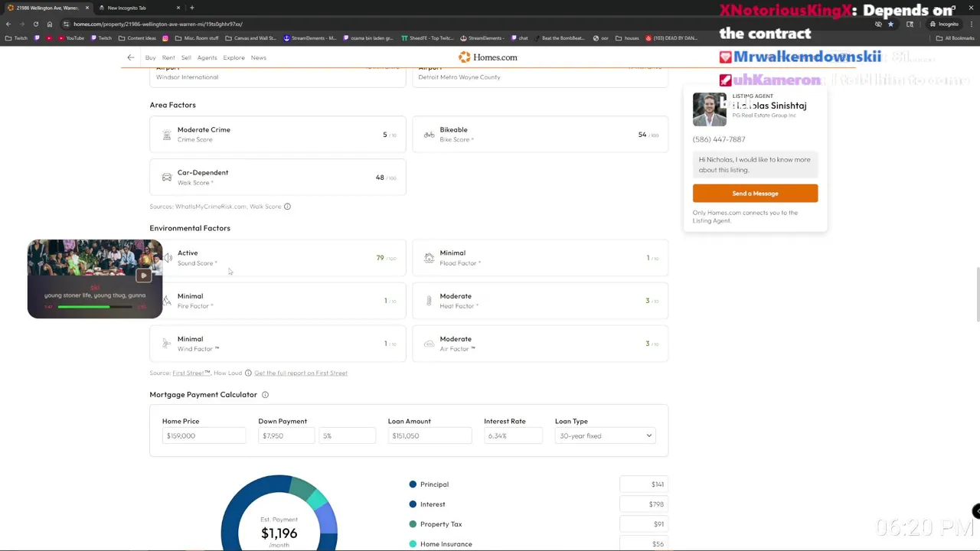Click the music overlay progress bar
This screenshot has width=980, height=551.
pyautogui.click(x=96, y=307)
